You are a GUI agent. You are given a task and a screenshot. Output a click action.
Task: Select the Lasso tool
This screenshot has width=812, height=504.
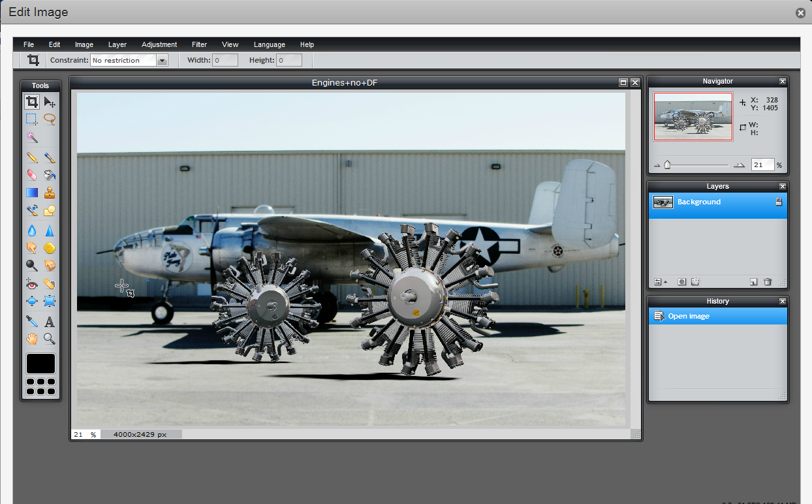click(50, 119)
